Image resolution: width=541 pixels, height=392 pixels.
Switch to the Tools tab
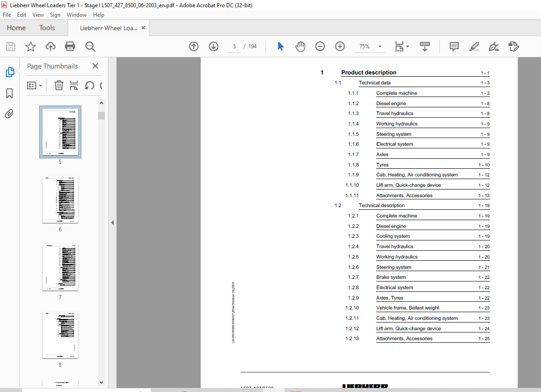47,28
